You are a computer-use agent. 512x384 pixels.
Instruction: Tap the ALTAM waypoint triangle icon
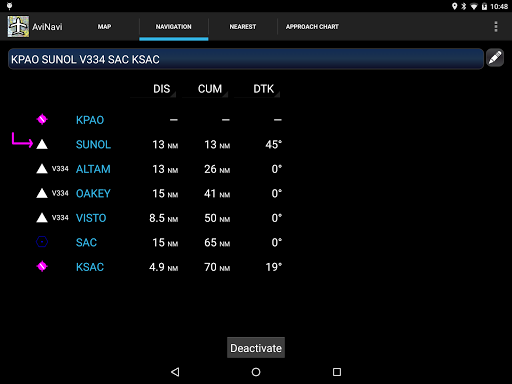42,169
